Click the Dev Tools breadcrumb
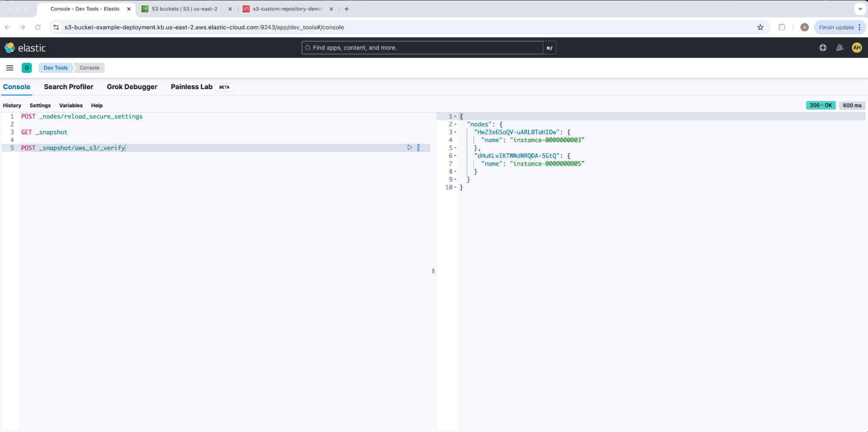The image size is (868, 432). (56, 68)
